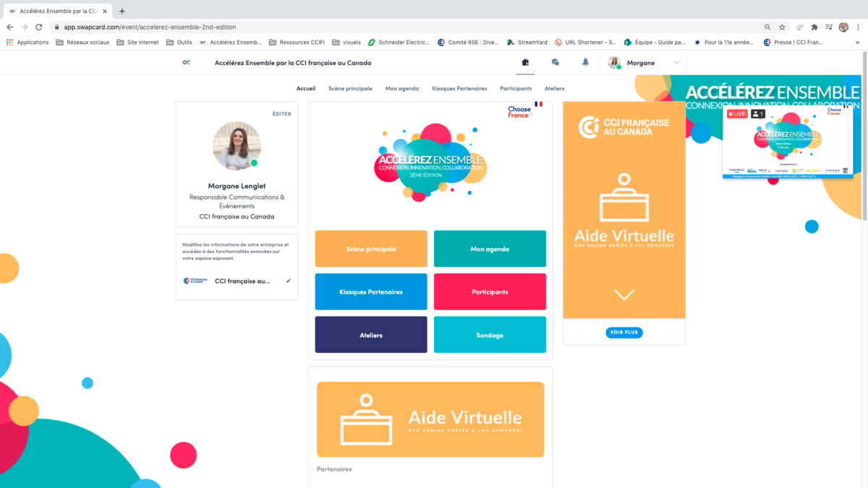Click ÉDITER on the profile card
The width and height of the screenshot is (868, 488).
281,114
